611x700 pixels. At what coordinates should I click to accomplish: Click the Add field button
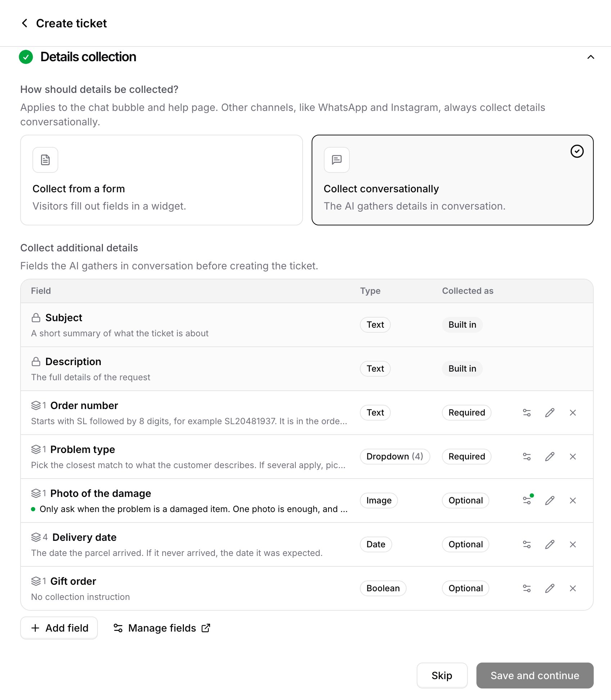coord(59,628)
